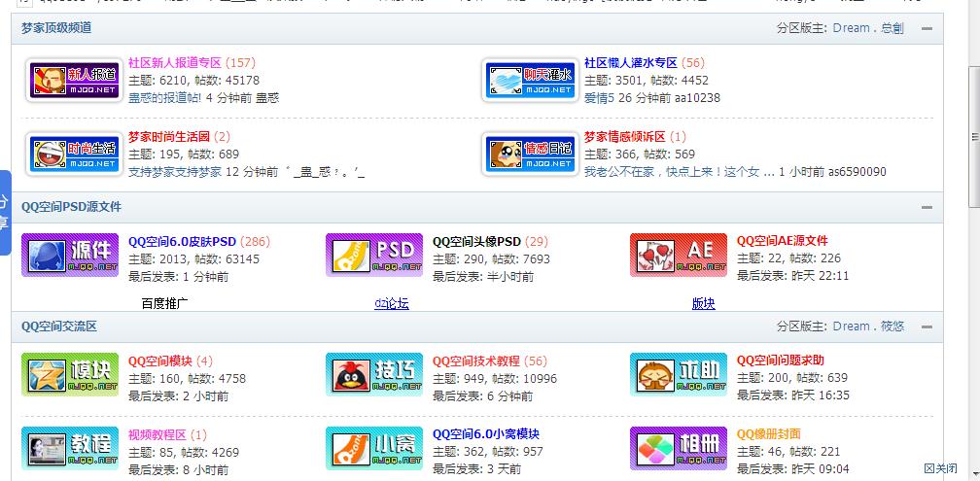The height and width of the screenshot is (481, 980).
Task: Open the 聊天灌水 forum icon
Action: pyautogui.click(x=530, y=81)
